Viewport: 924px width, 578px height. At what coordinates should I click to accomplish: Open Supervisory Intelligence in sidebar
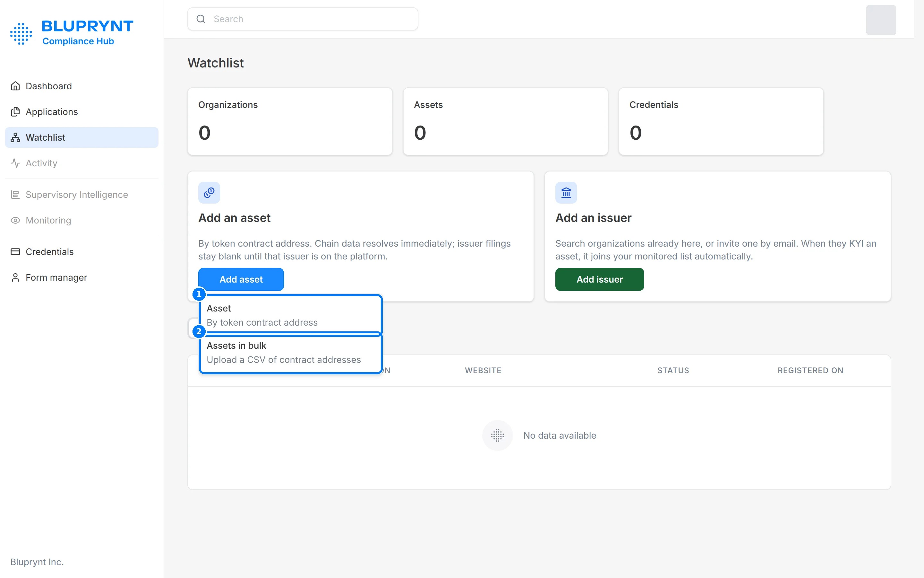pyautogui.click(x=82, y=195)
